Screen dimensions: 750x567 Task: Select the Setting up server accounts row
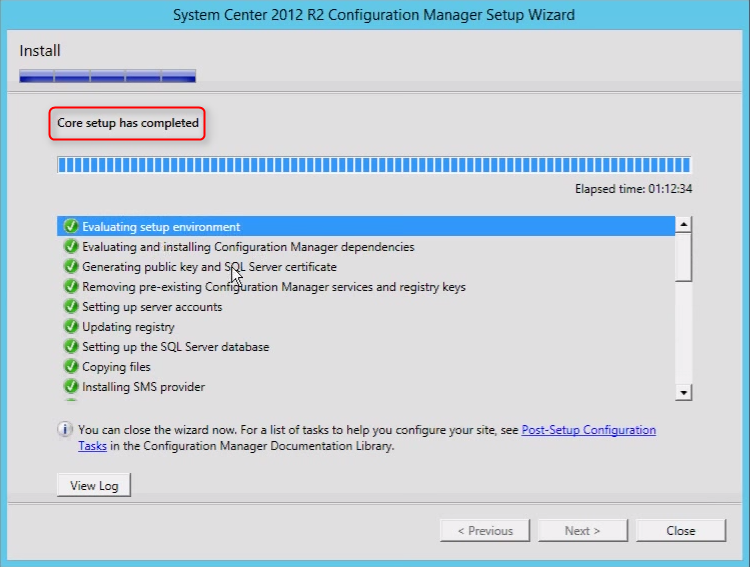point(366,307)
